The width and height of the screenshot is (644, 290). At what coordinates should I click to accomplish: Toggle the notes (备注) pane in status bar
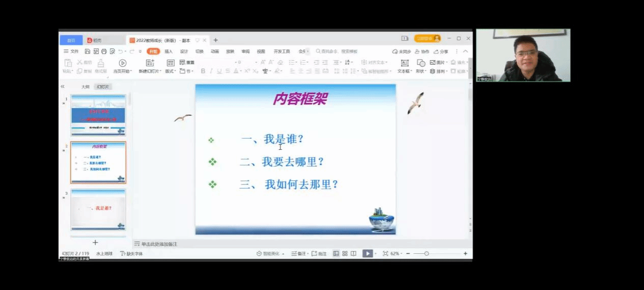299,253
